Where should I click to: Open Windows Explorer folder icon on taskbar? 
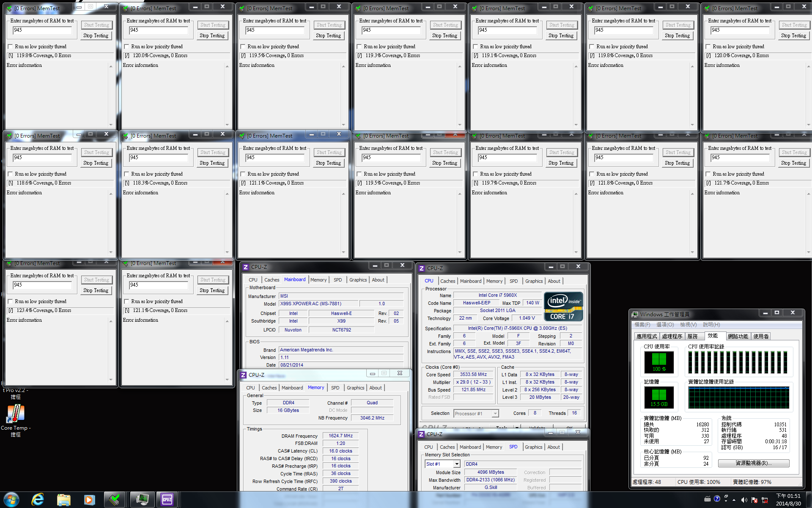63,500
